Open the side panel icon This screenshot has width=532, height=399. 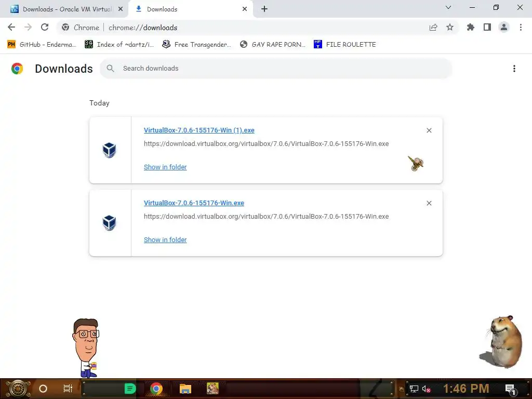487,27
